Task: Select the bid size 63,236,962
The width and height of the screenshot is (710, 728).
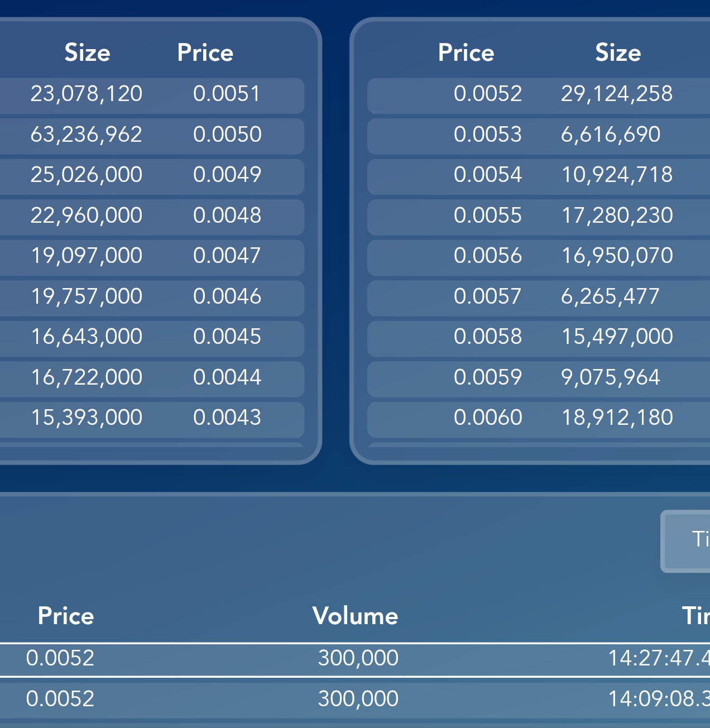Action: (87, 135)
